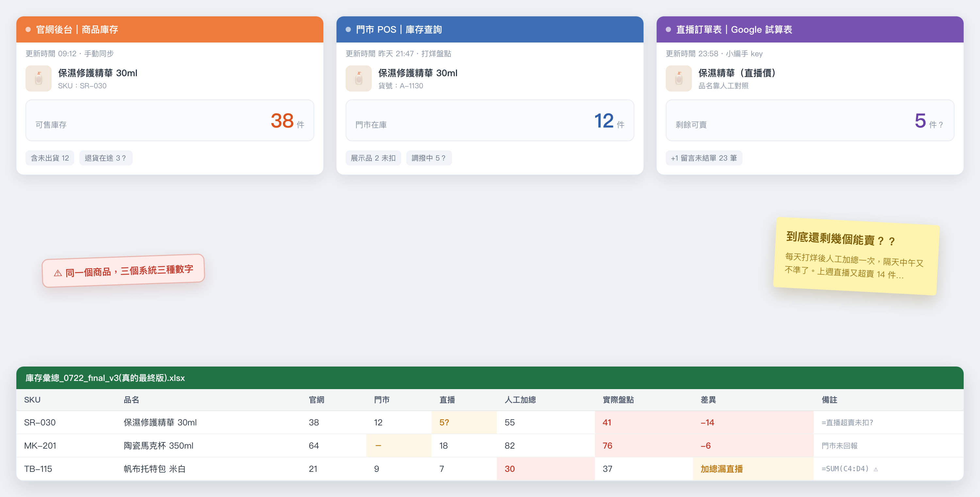Click the 剩餘可賣 5 件？ stock box
This screenshot has height=497, width=980.
[810, 120]
